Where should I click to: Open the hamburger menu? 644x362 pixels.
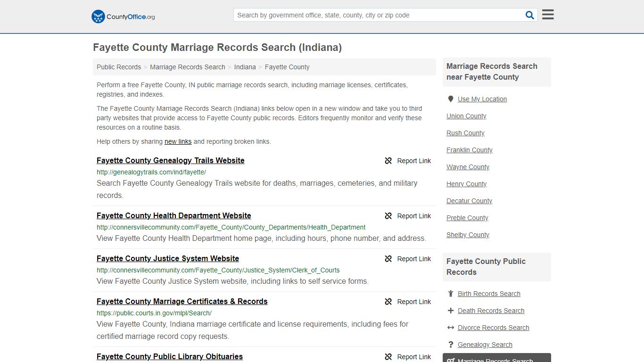pos(548,15)
